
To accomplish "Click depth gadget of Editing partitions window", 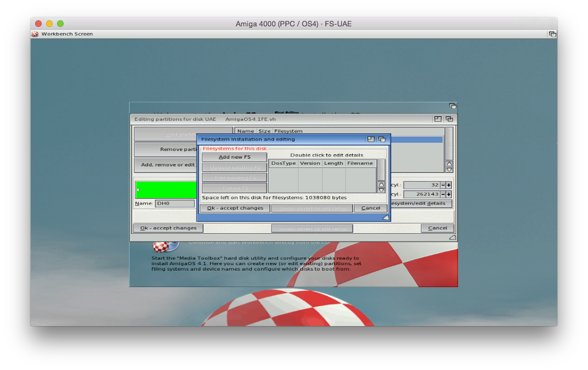I will 449,119.
